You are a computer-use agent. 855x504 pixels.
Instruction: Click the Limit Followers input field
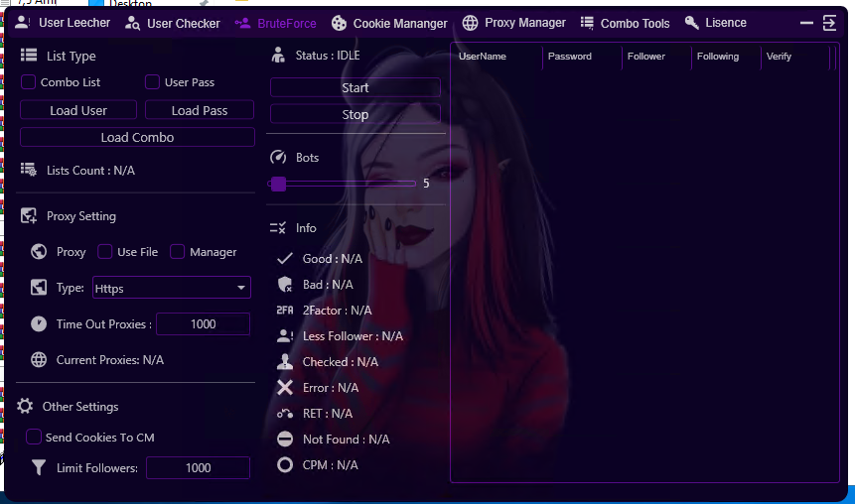(x=198, y=467)
